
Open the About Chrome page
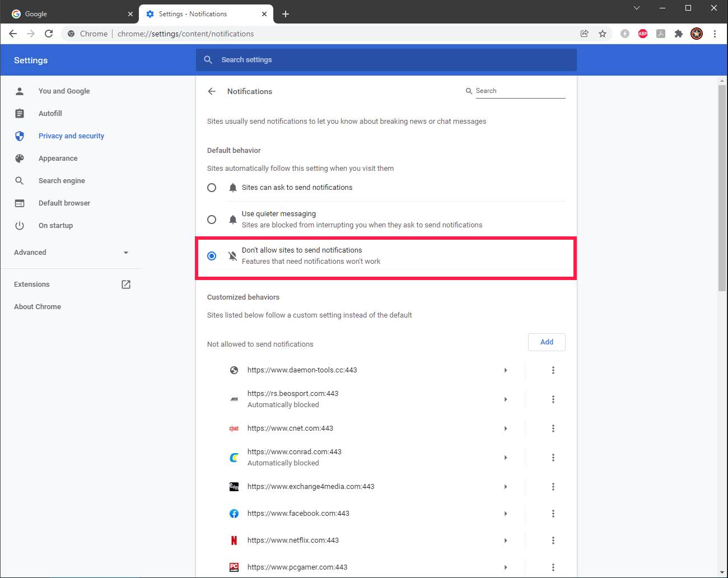pyautogui.click(x=38, y=307)
